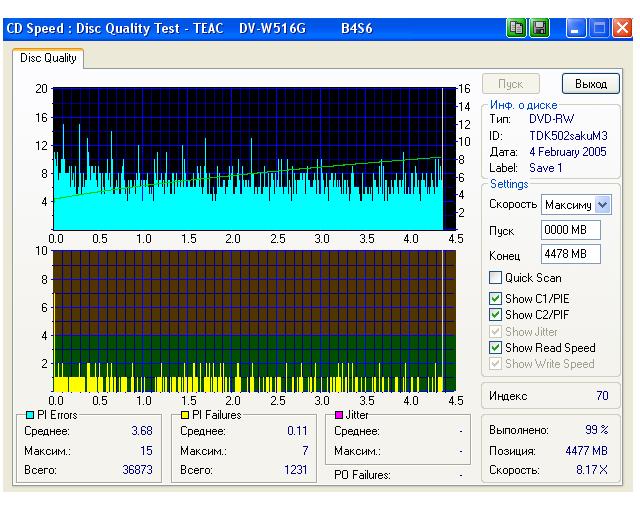The image size is (640, 512).
Task: Click the cyan PI Errors legend square
Action: [28, 414]
